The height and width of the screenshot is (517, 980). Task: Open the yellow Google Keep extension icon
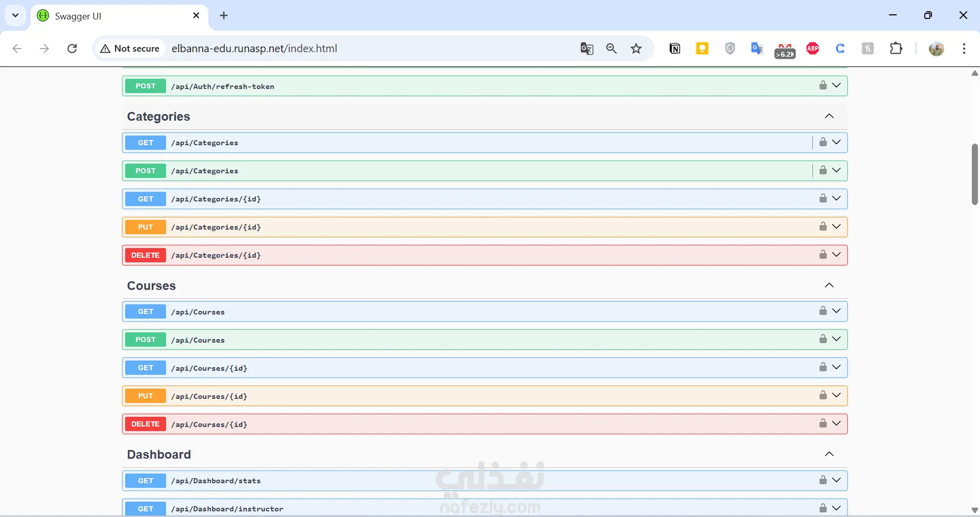pos(703,49)
